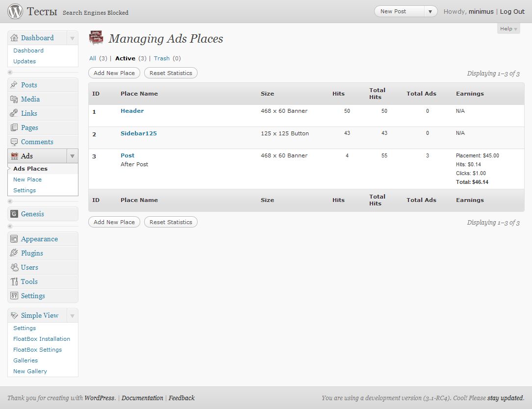532x409 pixels.
Task: Collapse the Ads menu section arrow
Action: click(72, 156)
